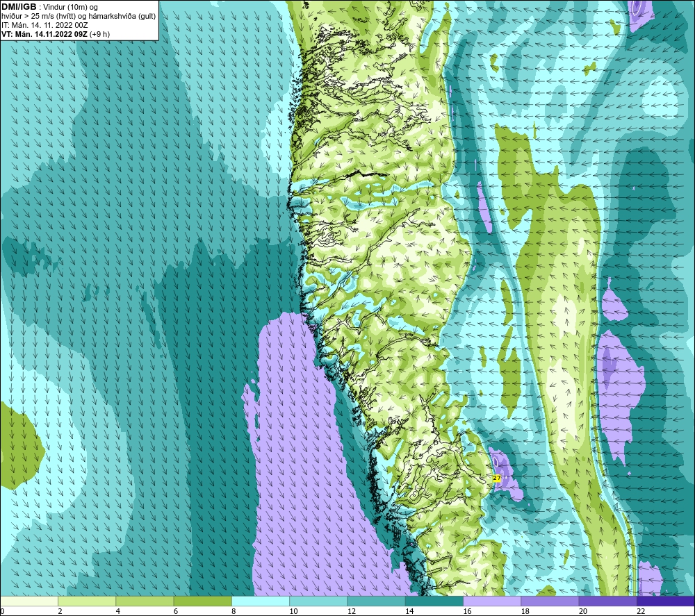
Task: Click the scale label '2'
Action: pyautogui.click(x=60, y=611)
